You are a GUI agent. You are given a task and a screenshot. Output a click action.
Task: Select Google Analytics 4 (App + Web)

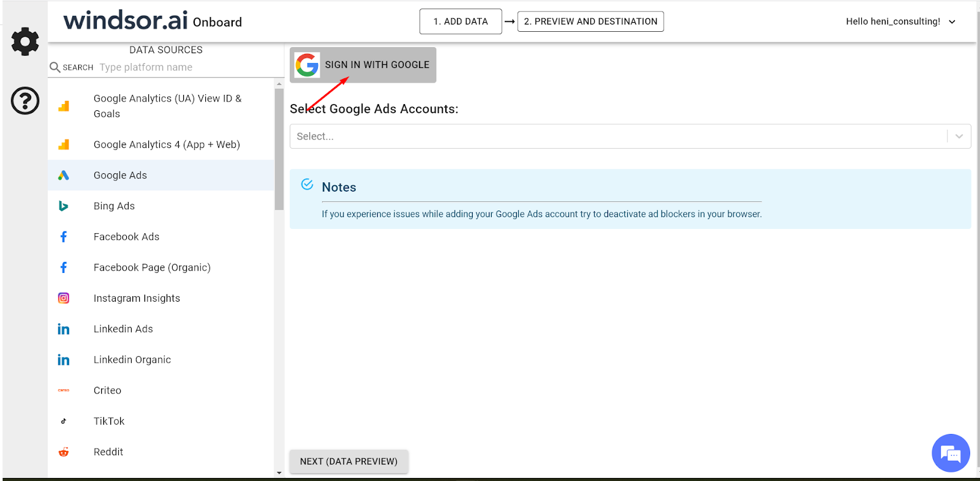pyautogui.click(x=161, y=144)
